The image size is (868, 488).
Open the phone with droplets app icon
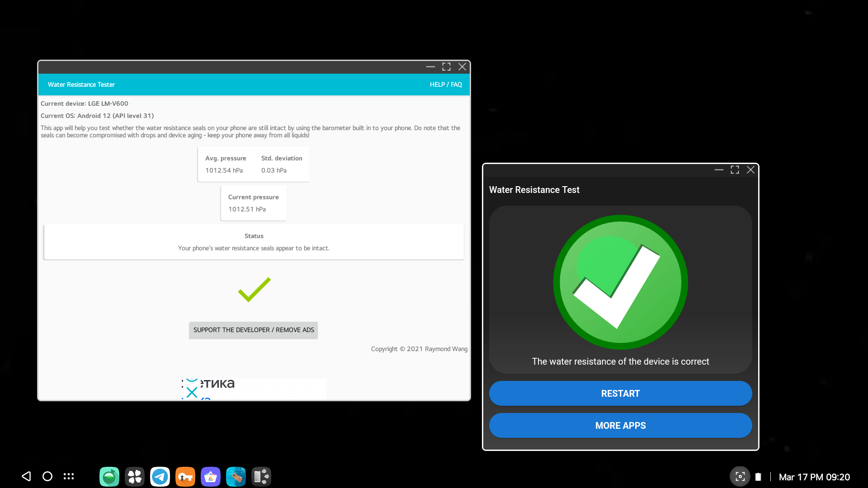coord(261,477)
